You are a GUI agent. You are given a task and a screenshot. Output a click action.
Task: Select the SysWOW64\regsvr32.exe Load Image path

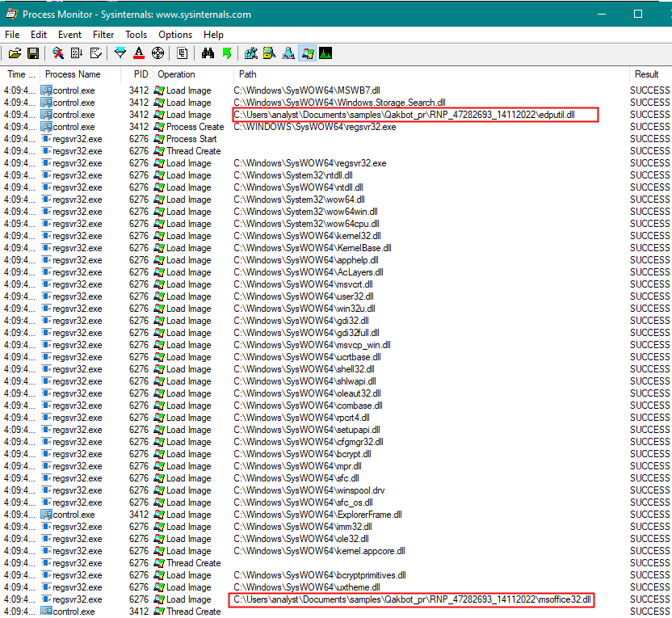click(310, 163)
